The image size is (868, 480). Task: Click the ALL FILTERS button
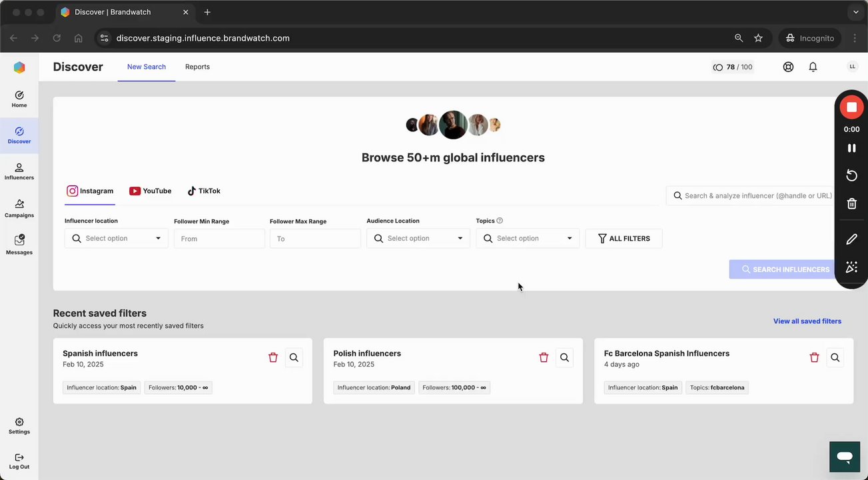624,238
